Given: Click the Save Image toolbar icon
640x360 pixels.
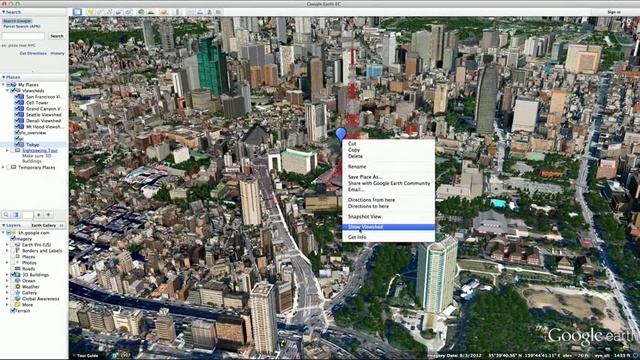Looking at the screenshot, I should [209, 12].
